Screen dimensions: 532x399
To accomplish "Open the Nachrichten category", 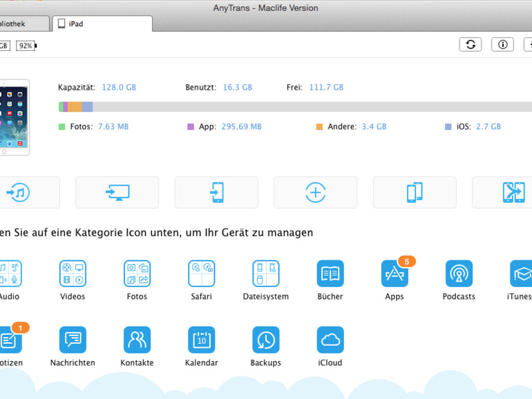I will pos(73,340).
